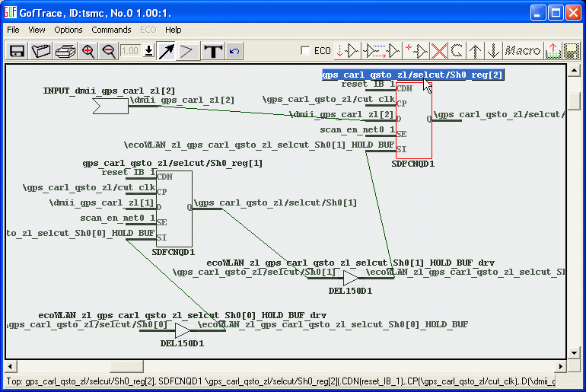Enable the ECO checkbox

[x=305, y=51]
